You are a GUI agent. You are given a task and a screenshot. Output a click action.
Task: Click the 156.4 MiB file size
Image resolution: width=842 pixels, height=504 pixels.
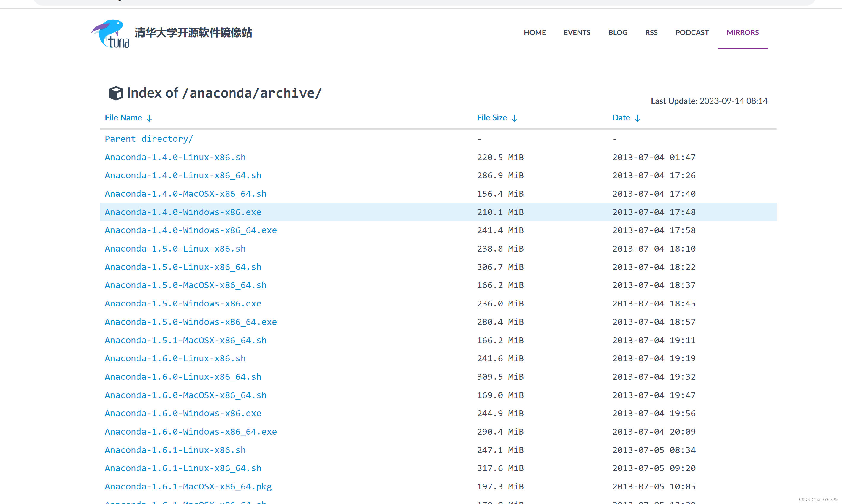(500, 194)
